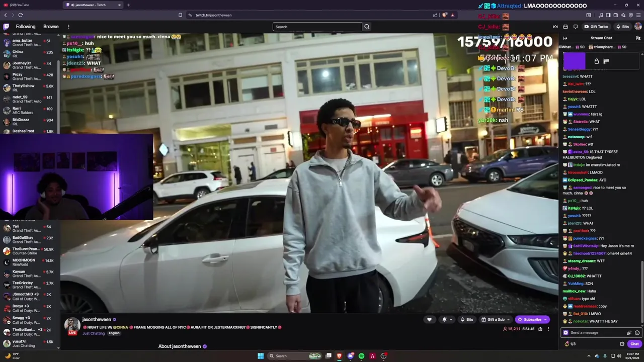Open the browser hamburger menu

point(638,15)
